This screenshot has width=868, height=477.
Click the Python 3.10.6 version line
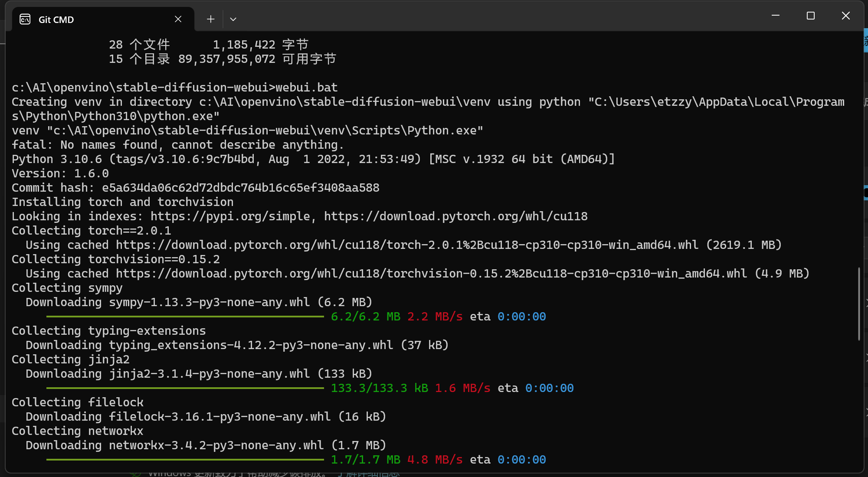click(x=313, y=159)
